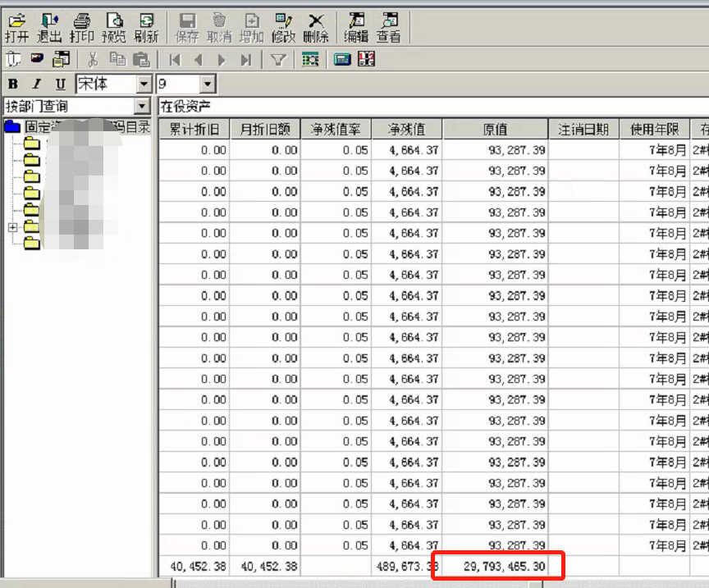Viewport: 709px width, 588px height.
Task: Toggle Bold formatting
Action: 13,84
